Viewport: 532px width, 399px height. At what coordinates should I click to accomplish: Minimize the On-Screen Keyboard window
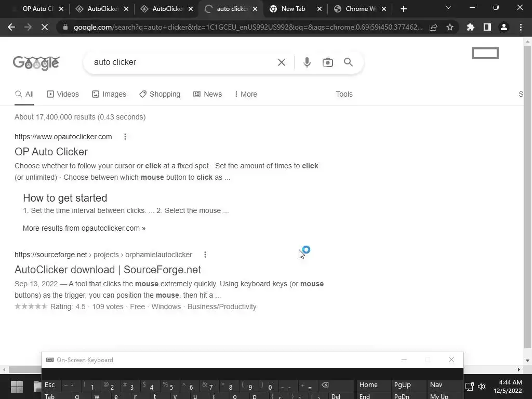coord(404,360)
